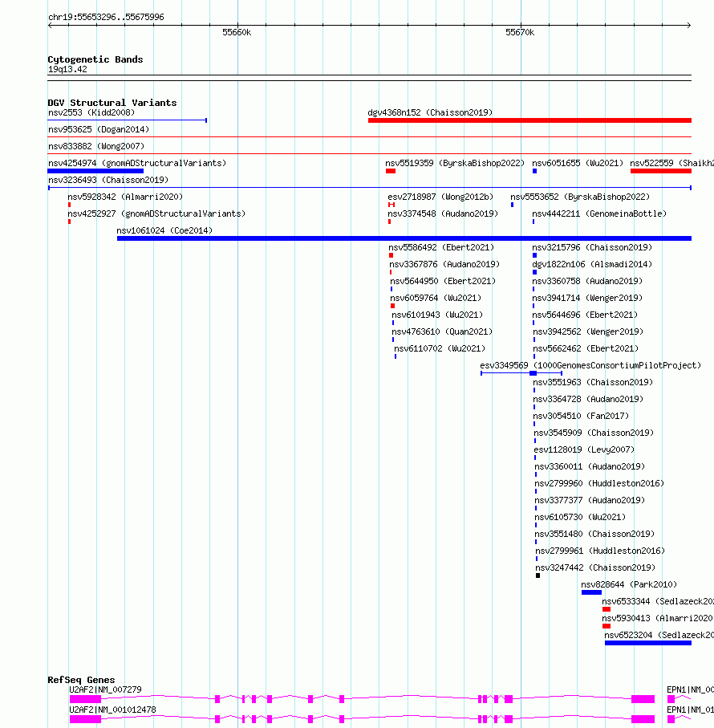
Task: Open nsv3942562 (Wenger2019) label
Action: point(588,331)
